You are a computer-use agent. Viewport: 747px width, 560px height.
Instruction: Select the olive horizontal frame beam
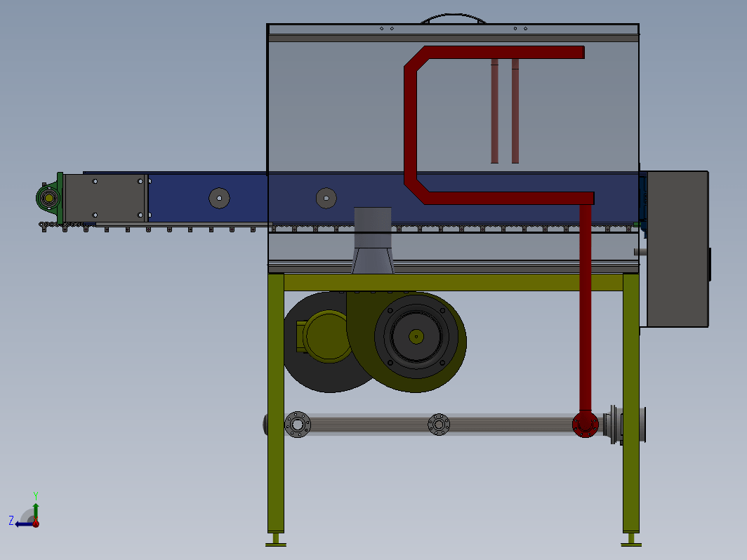click(454, 282)
